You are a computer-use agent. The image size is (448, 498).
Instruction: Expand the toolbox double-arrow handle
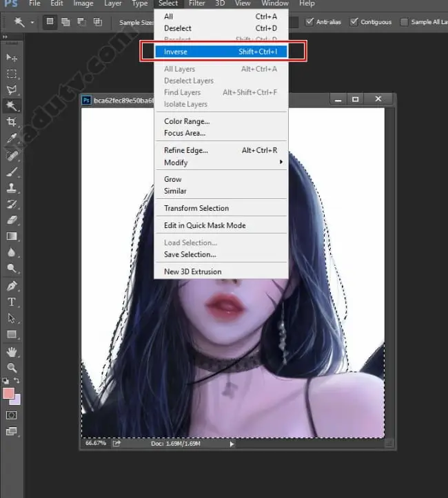5,37
